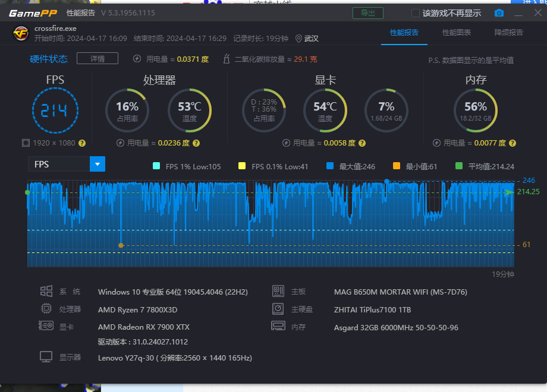Click the Lenovo Y27q-30 monitor text

[175, 358]
